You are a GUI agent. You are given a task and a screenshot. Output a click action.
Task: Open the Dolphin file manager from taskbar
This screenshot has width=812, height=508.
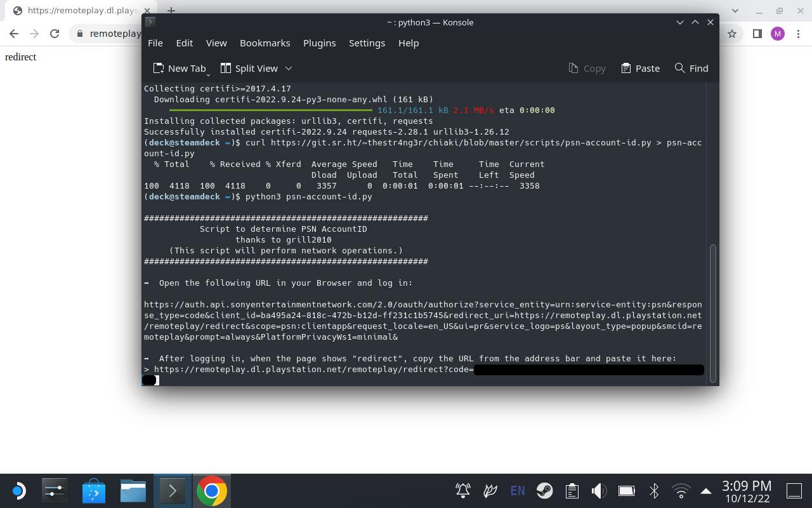coord(133,491)
